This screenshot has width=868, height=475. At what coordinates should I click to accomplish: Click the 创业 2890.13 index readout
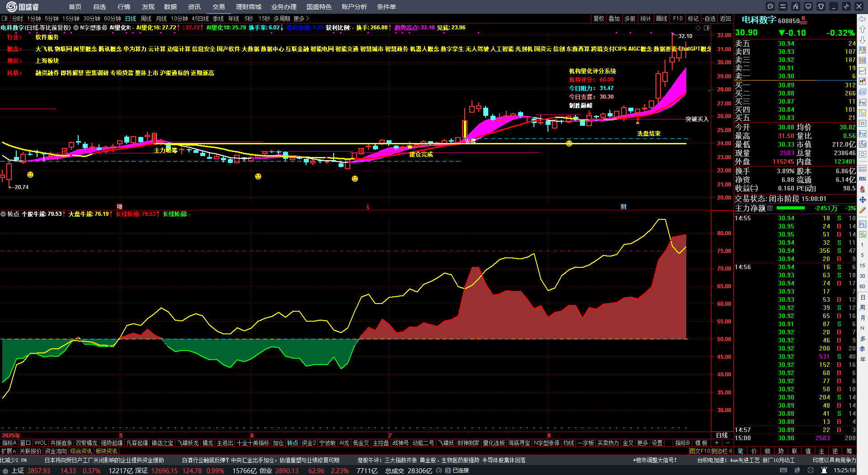[x=279, y=470]
